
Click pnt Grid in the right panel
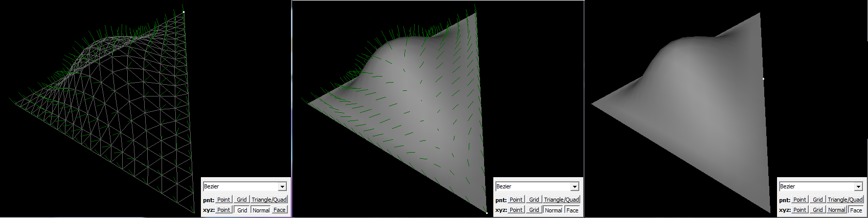click(x=817, y=200)
